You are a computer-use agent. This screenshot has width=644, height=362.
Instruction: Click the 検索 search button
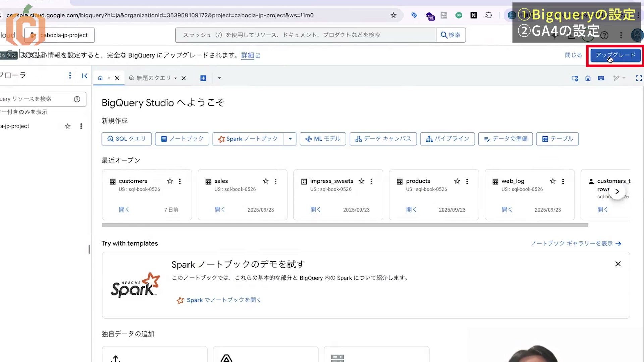(451, 35)
